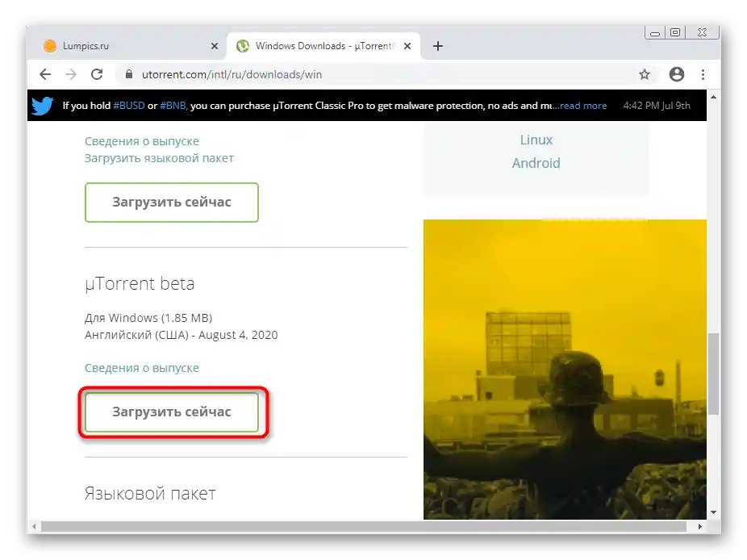This screenshot has width=747, height=560.
Task: Select the Linux platform link
Action: click(536, 140)
